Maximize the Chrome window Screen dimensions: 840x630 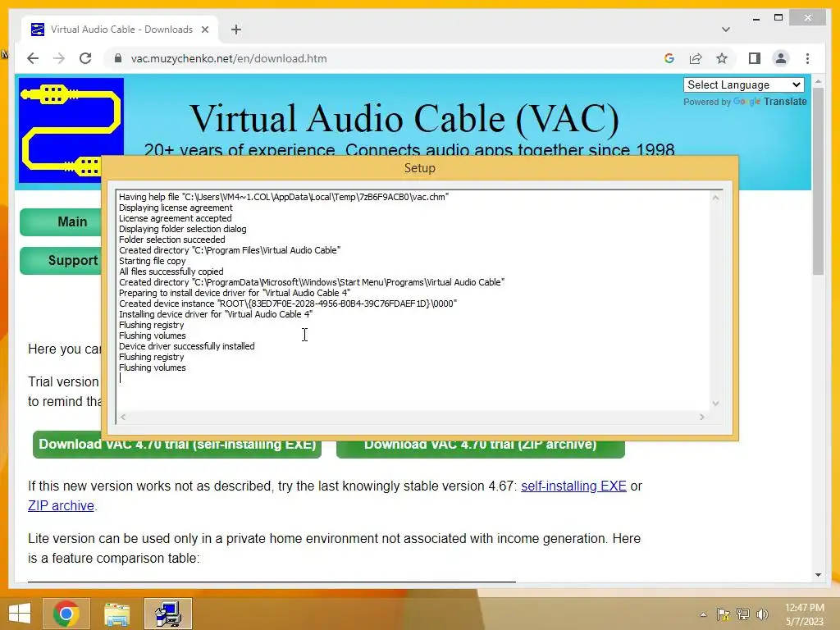point(778,18)
